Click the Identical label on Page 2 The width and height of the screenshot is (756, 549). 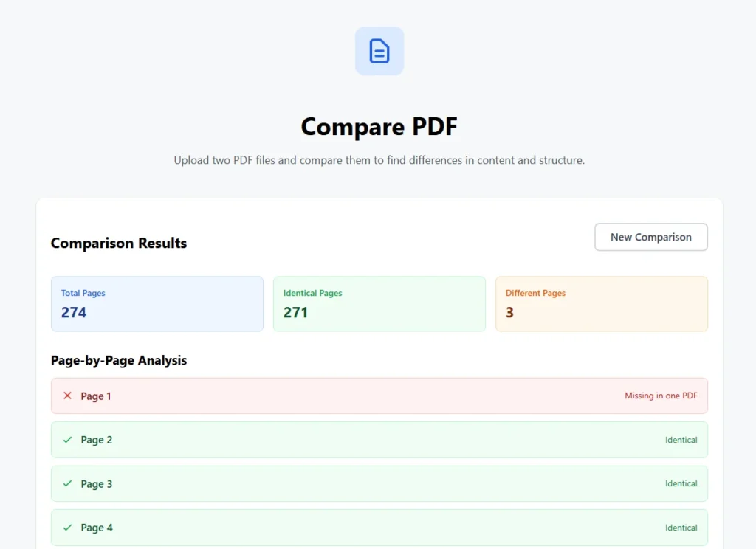coord(681,440)
